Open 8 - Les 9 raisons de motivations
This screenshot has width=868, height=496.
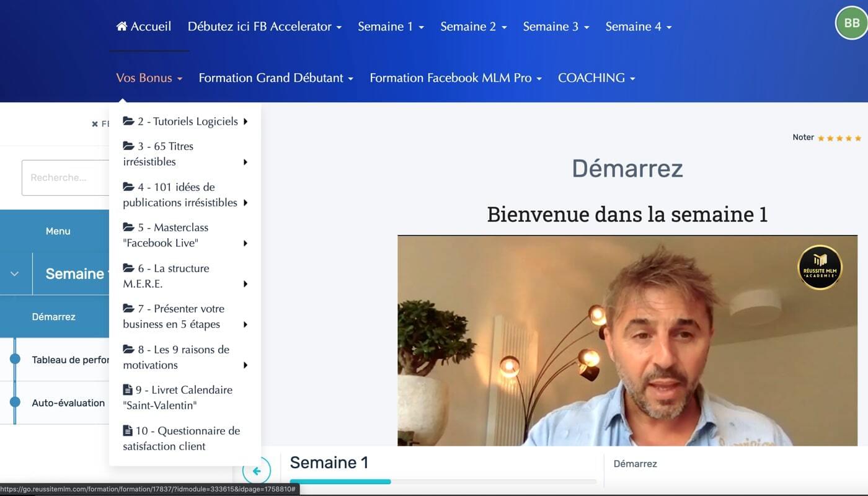click(185, 357)
